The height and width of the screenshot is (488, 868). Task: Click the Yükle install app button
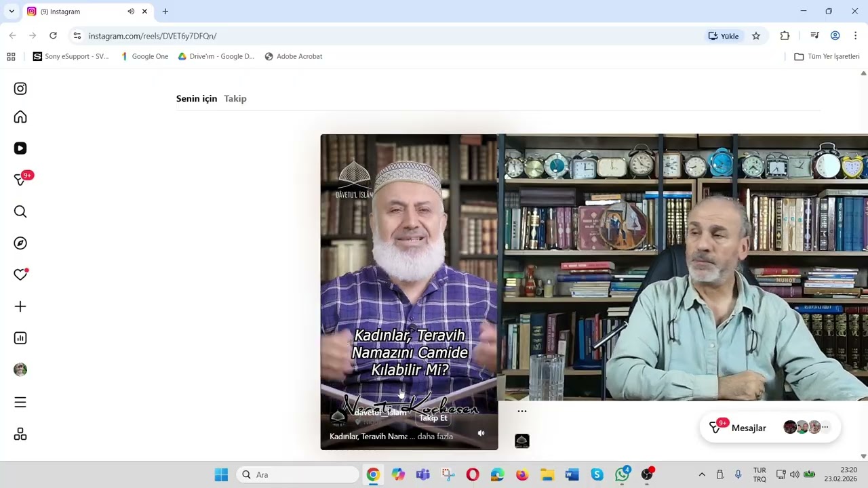[x=724, y=36]
